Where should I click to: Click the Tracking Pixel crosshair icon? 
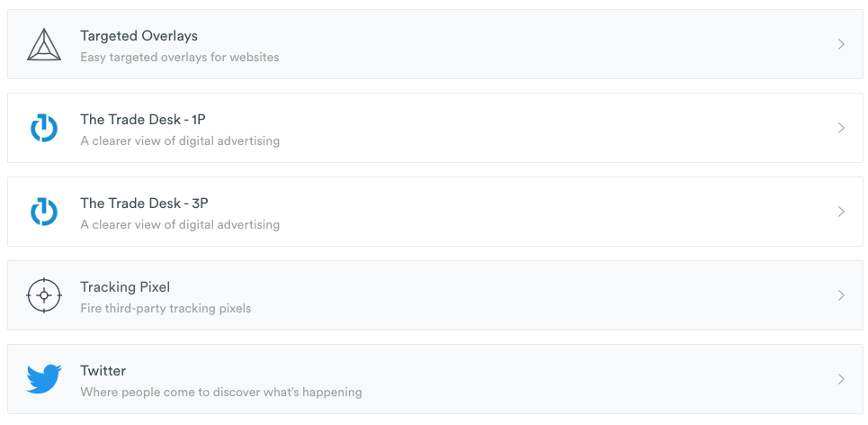(x=44, y=295)
